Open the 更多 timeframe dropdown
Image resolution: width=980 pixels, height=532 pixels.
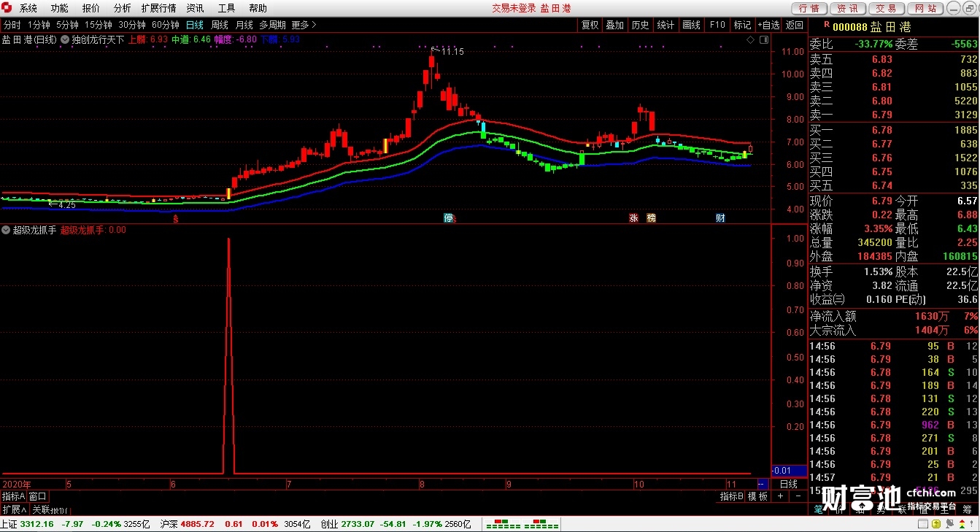pos(304,25)
